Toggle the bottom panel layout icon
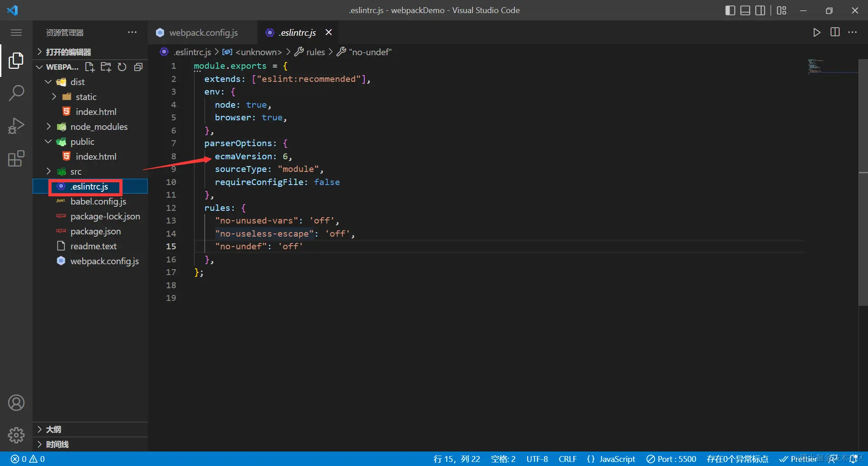 click(745, 10)
